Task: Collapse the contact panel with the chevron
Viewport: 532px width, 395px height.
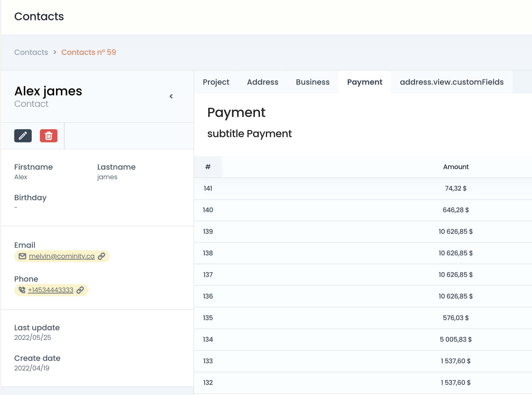Action: click(x=171, y=96)
